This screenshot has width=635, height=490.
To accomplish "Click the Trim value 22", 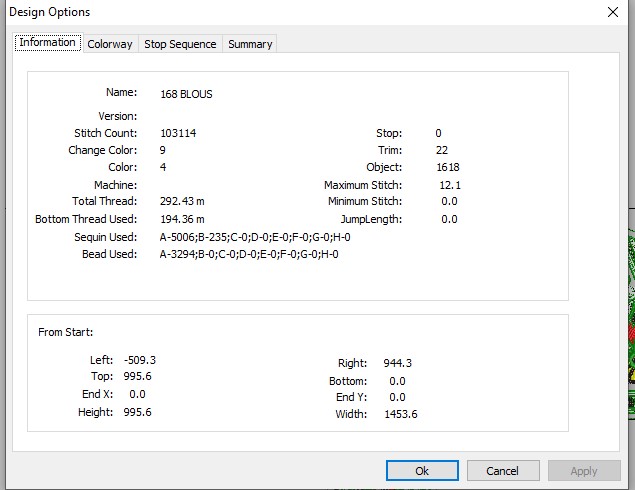I will (442, 150).
